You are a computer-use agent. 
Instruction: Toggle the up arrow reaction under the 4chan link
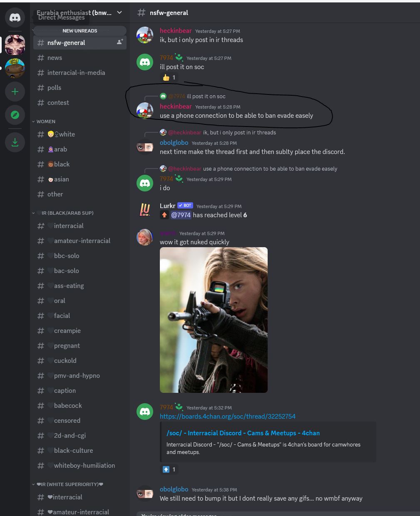(169, 469)
